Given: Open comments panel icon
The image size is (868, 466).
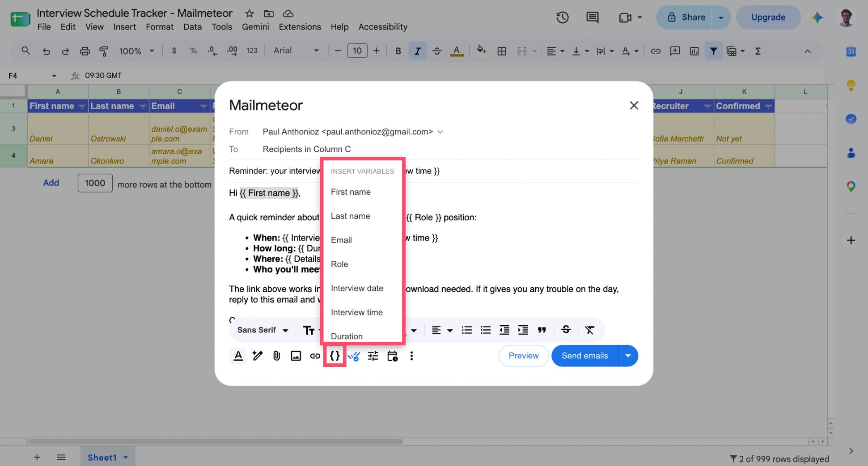Looking at the screenshot, I should click(593, 17).
